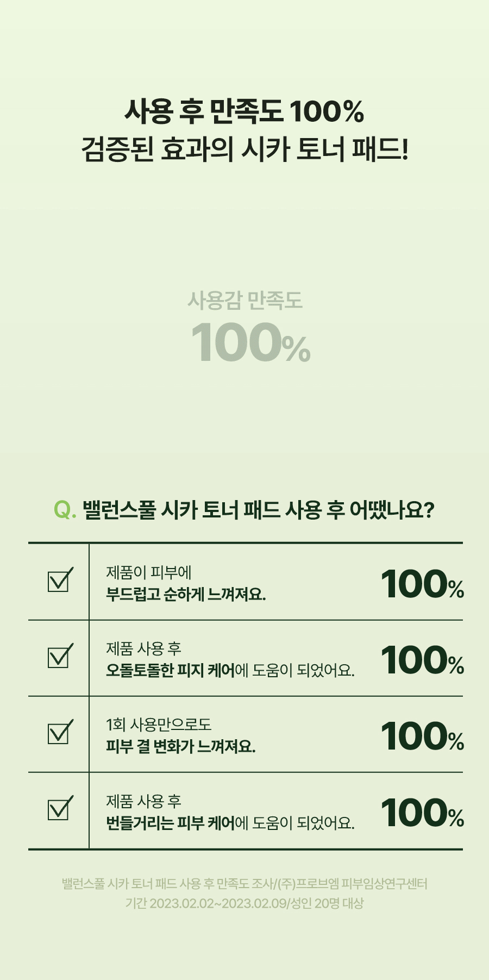Tick the checkbox beside 부드럽고 순하게 느껴져요
This screenshot has height=980, width=489.
(59, 581)
